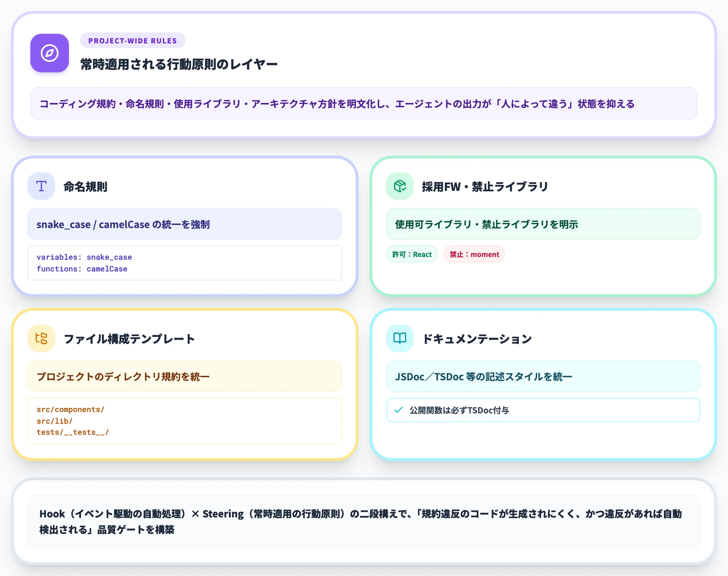Click the checkmark beside 公開関数は必ずTSDoc付与
Viewport: 728px width, 576px height.
coord(398,410)
